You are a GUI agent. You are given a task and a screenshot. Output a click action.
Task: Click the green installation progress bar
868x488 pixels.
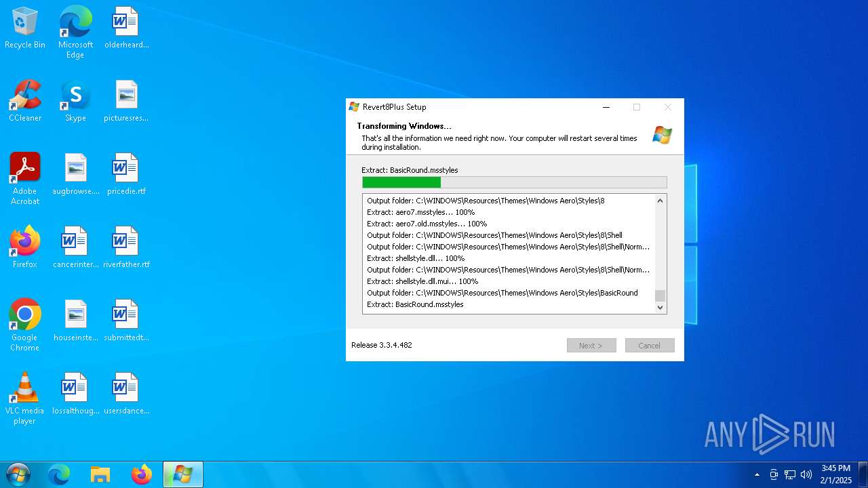point(515,182)
